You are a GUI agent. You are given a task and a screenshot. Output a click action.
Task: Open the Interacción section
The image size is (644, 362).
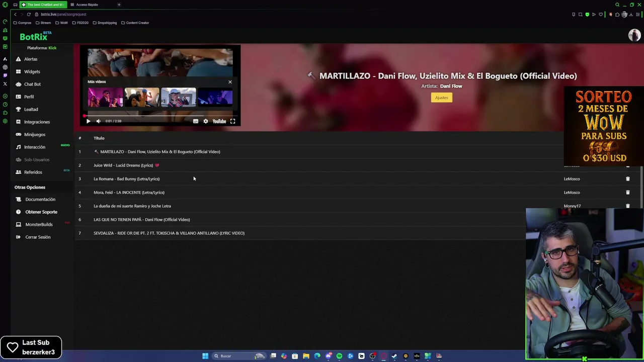(34, 147)
